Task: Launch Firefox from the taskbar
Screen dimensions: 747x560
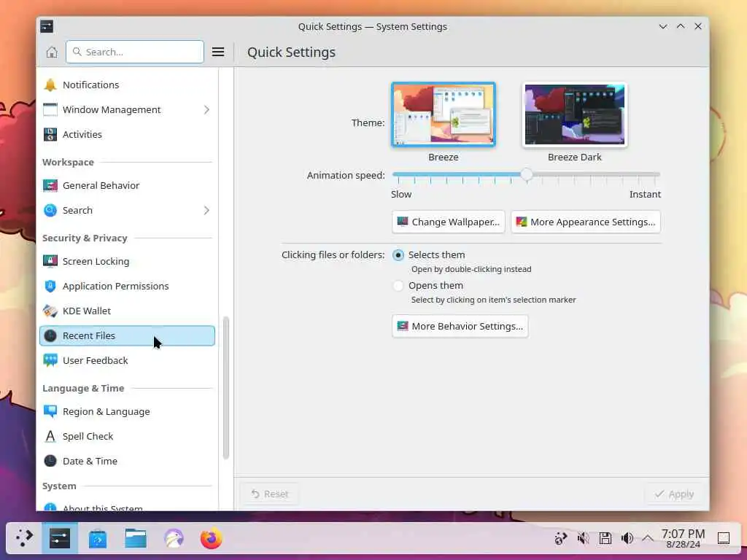Action: pyautogui.click(x=211, y=539)
